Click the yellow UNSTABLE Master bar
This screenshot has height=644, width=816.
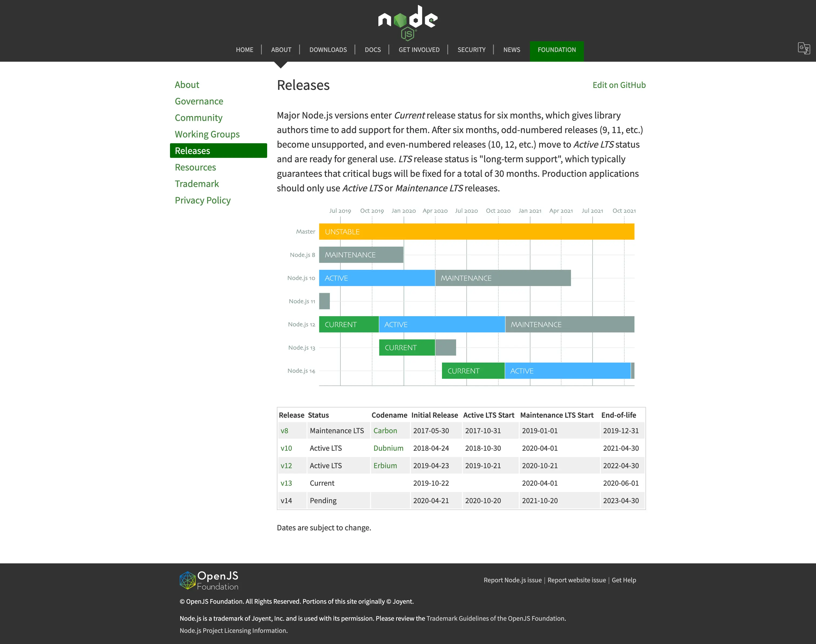pyautogui.click(x=476, y=232)
